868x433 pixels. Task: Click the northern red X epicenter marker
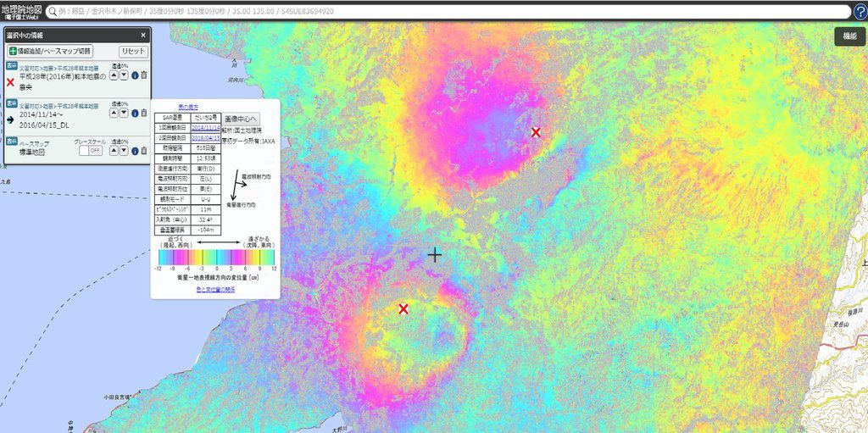(x=536, y=132)
